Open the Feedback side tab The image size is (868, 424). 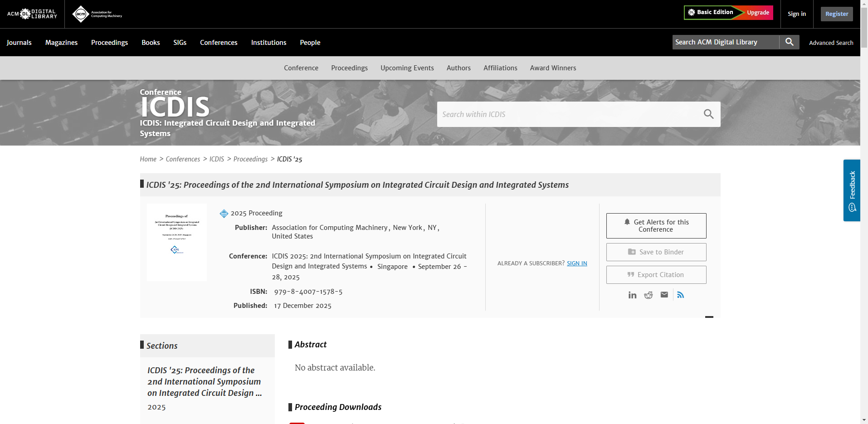852,190
